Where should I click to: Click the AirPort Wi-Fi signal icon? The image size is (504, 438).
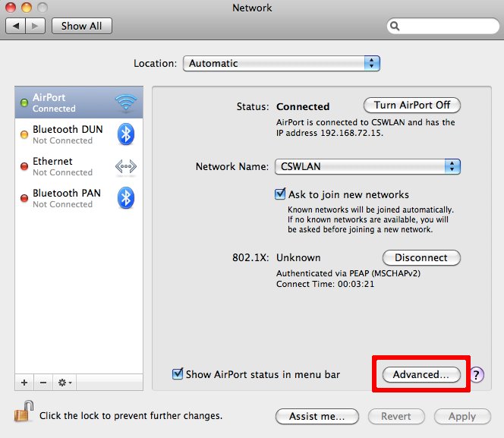tap(126, 102)
